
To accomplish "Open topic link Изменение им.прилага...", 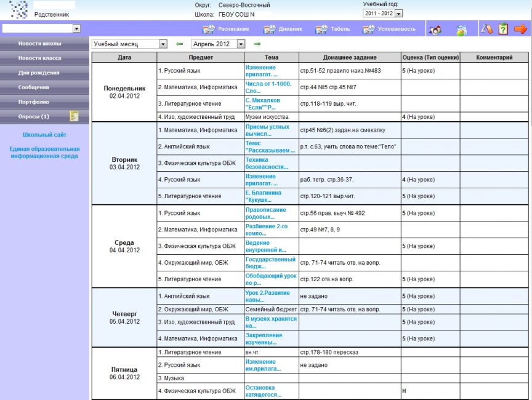I will tap(263, 365).
